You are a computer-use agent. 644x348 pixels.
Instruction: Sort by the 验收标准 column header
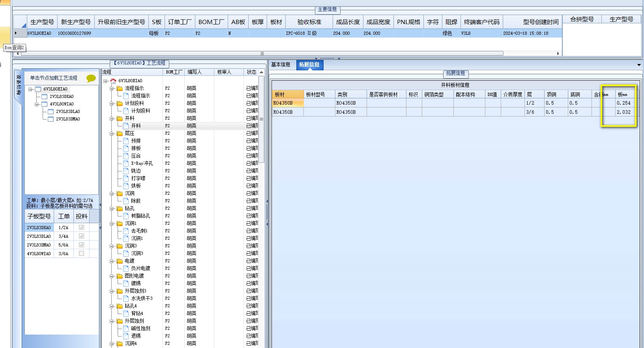[309, 22]
